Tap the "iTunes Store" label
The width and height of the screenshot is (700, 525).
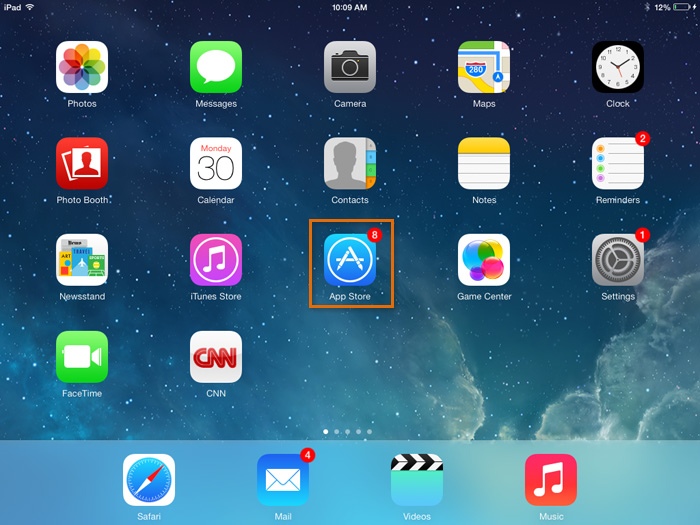[216, 296]
